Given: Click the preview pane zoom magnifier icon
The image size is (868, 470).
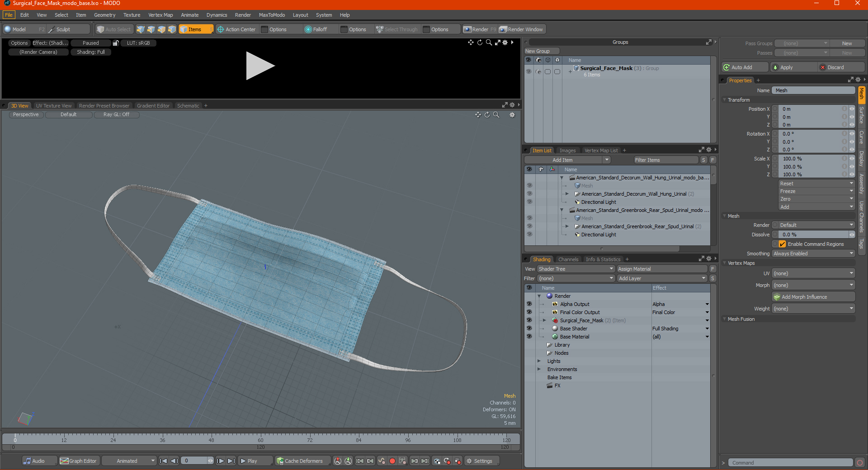Looking at the screenshot, I should (489, 42).
